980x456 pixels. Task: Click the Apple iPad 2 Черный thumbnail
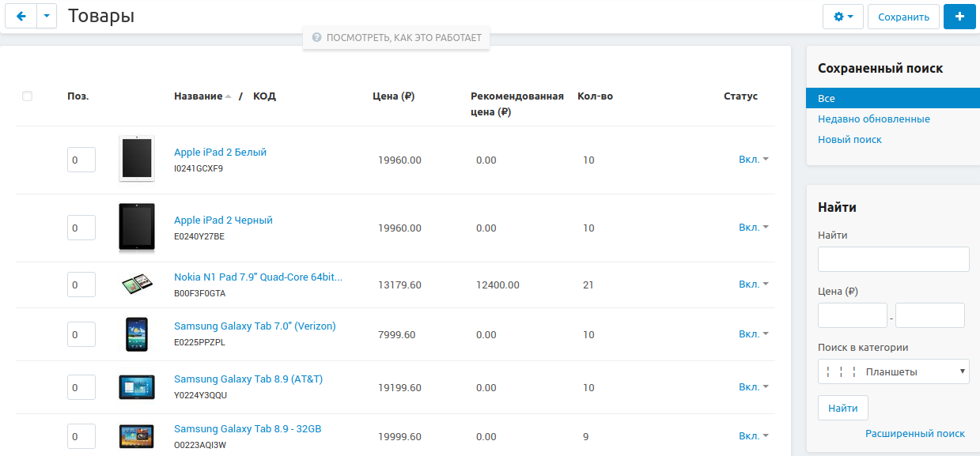(x=137, y=228)
